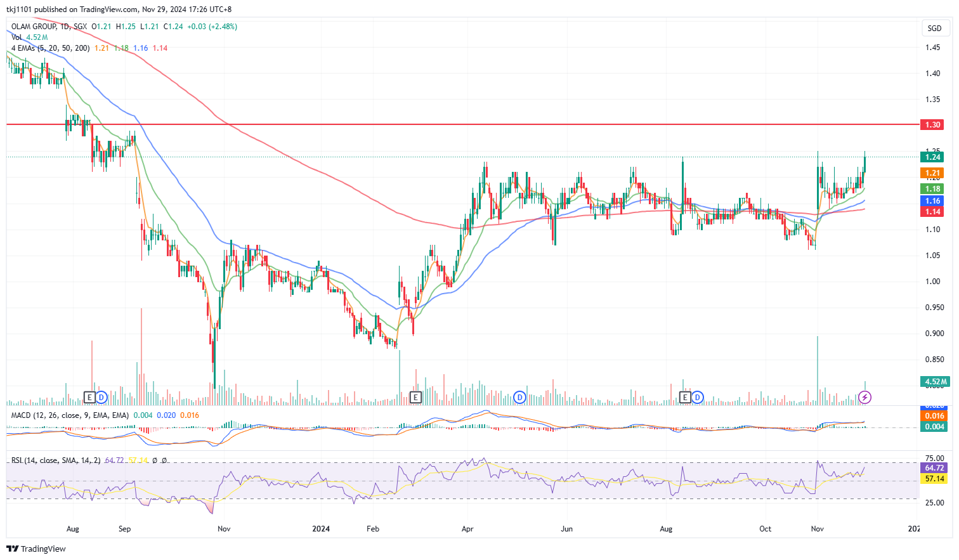Click the 1.45 price scale label
This screenshot has width=959, height=560.
point(932,48)
